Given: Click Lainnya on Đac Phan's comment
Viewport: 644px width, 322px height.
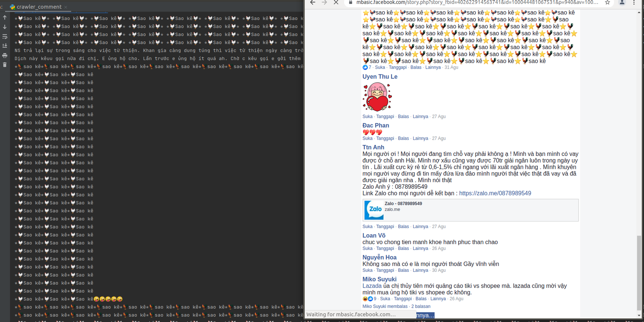Looking at the screenshot, I should [420, 138].
